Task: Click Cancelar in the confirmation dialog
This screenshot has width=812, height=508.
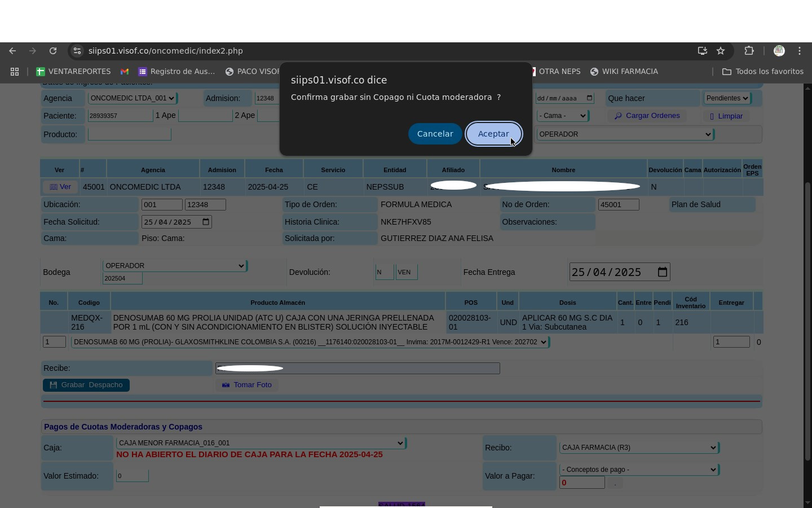Action: pos(435,134)
